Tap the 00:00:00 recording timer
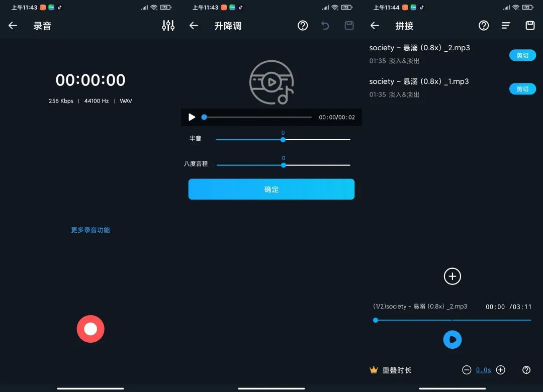The height and width of the screenshot is (392, 543). pos(90,80)
